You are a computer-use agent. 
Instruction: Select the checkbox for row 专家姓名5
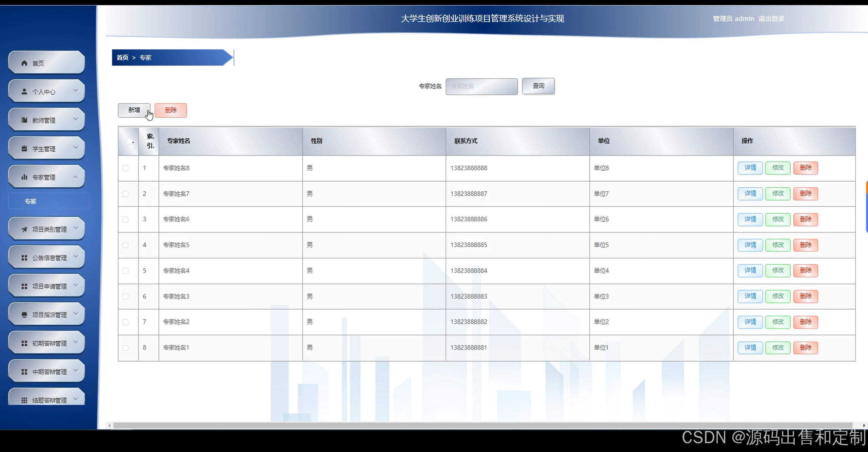pos(125,245)
